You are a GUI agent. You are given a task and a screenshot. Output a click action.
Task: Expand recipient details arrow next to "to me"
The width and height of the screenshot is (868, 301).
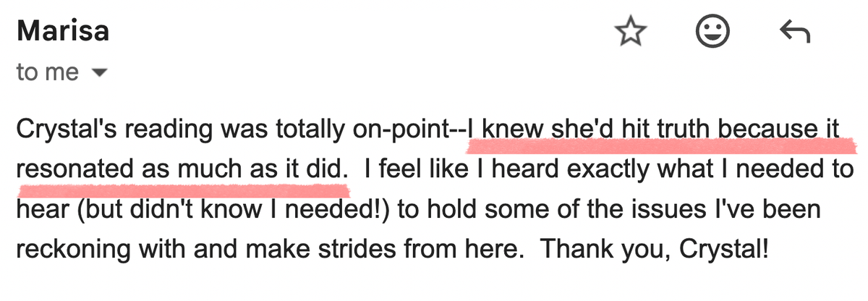tap(101, 73)
